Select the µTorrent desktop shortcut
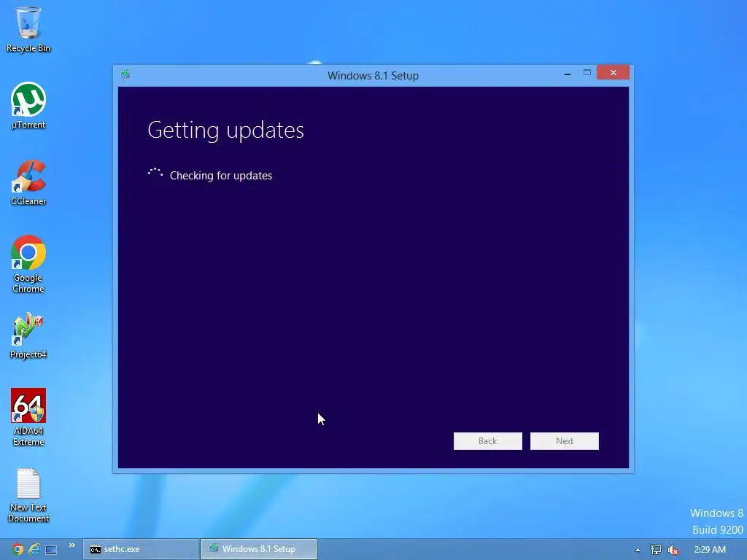 (x=28, y=105)
